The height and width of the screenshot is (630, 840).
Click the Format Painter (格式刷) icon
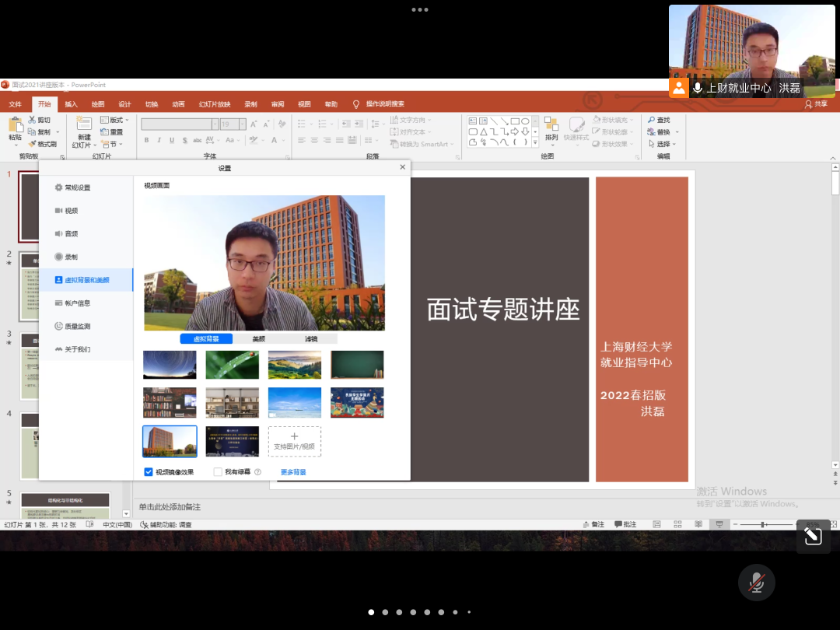32,144
